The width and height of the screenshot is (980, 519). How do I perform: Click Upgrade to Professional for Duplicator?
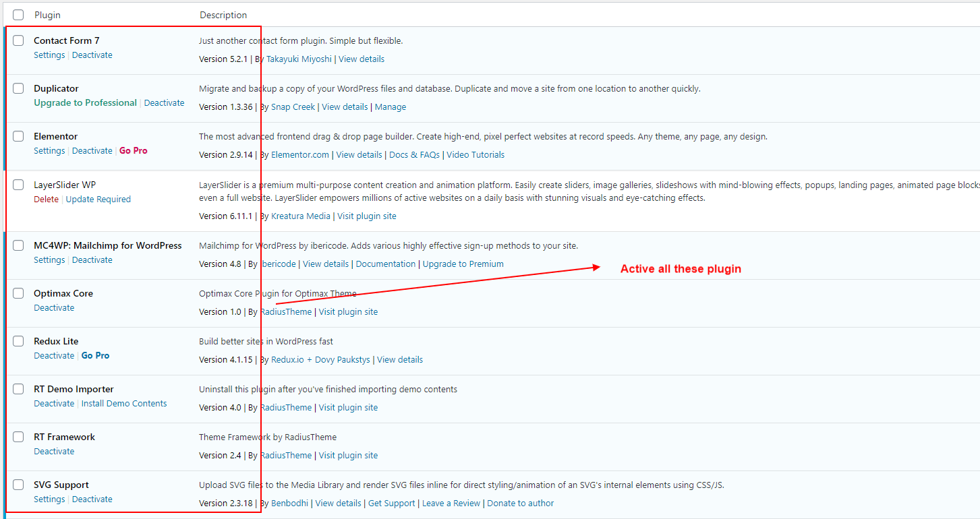86,103
